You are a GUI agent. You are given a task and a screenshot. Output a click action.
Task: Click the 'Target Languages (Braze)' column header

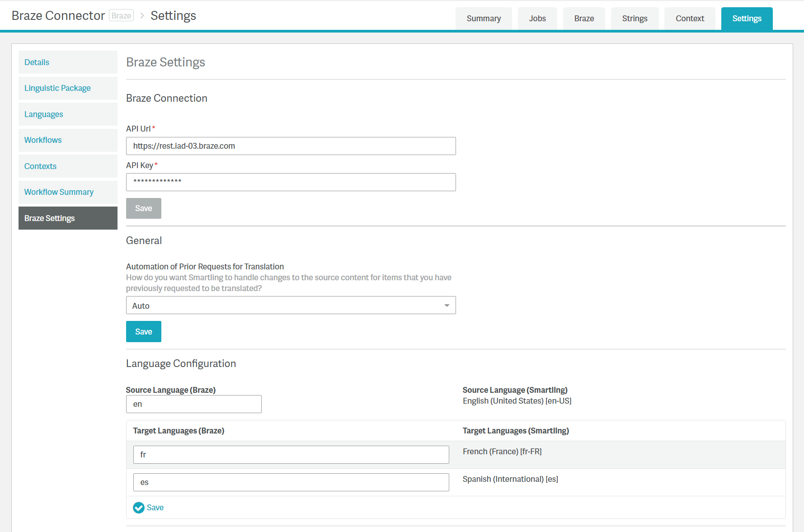pyautogui.click(x=179, y=431)
